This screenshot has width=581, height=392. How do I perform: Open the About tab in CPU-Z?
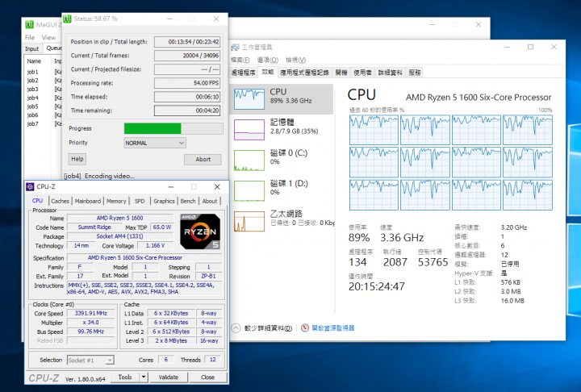(x=210, y=201)
